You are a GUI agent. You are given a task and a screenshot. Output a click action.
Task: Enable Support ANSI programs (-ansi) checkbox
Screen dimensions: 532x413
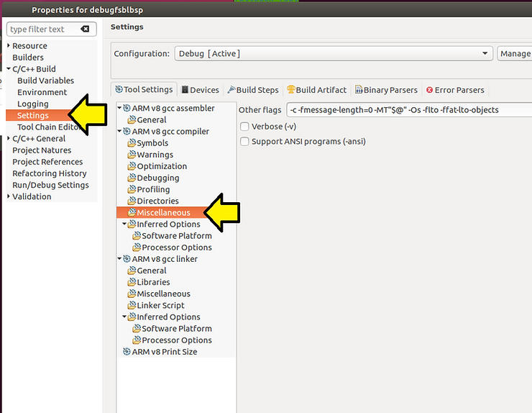tap(244, 141)
